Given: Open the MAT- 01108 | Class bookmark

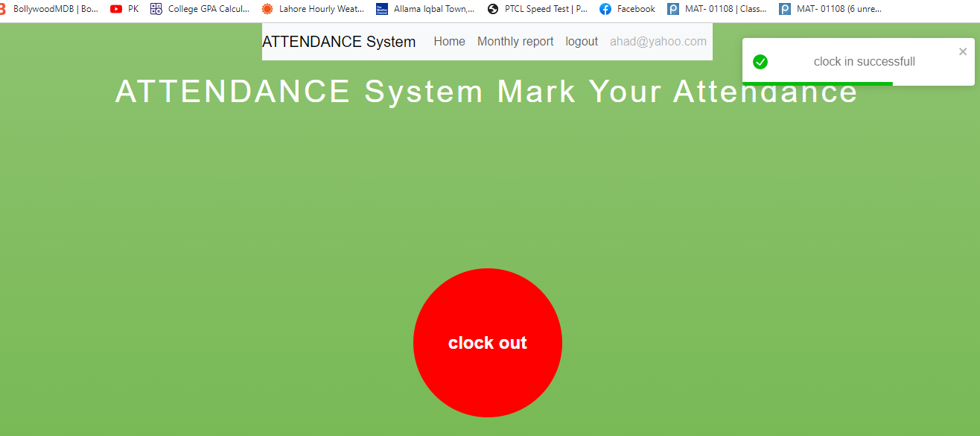Looking at the screenshot, I should click(716, 9).
